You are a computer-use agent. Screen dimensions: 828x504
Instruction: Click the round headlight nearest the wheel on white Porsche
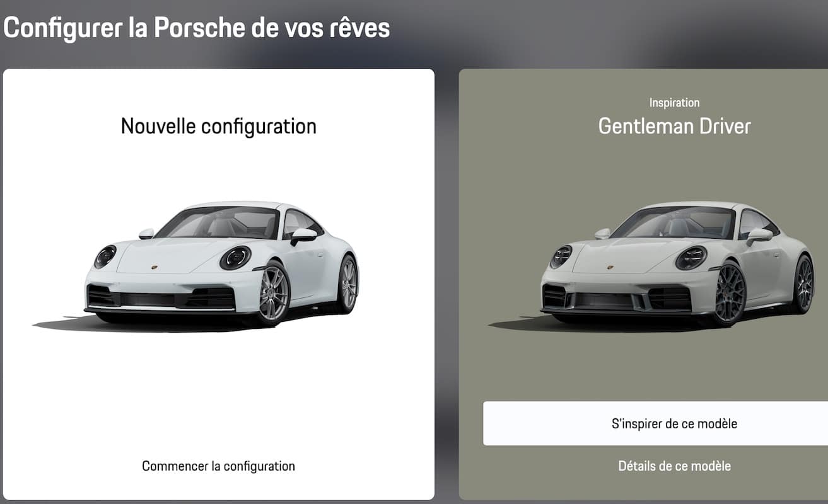pos(235,258)
